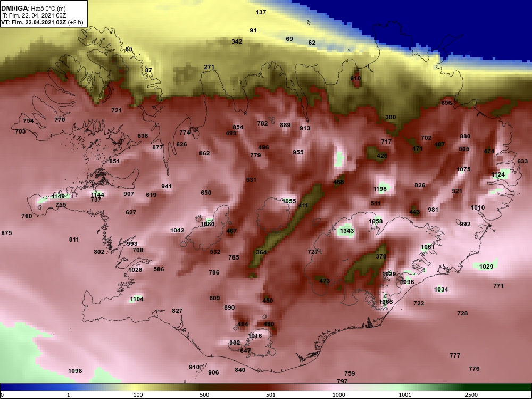
Task: Click the 2500 tick label on the legend
Action: tap(471, 395)
